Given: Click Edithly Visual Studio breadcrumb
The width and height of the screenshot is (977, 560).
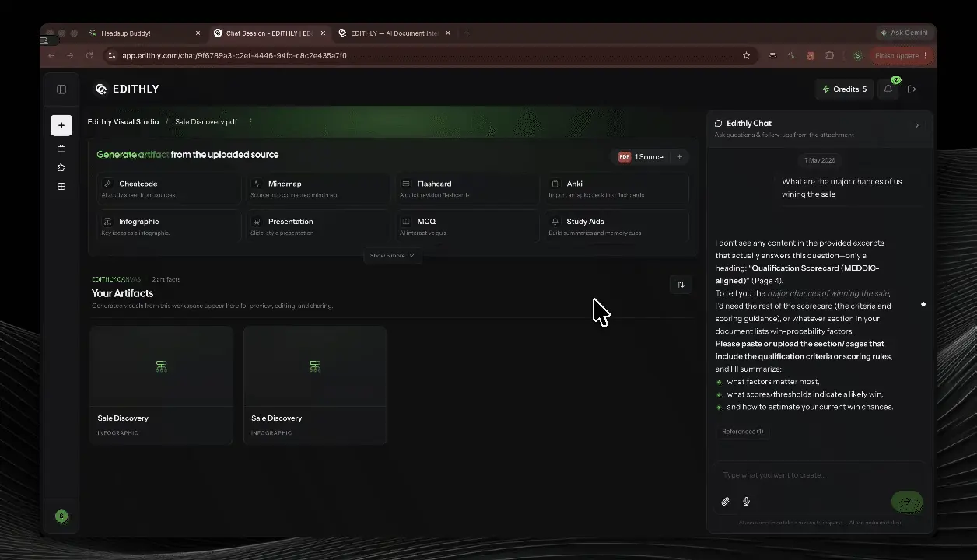Looking at the screenshot, I should point(123,122).
